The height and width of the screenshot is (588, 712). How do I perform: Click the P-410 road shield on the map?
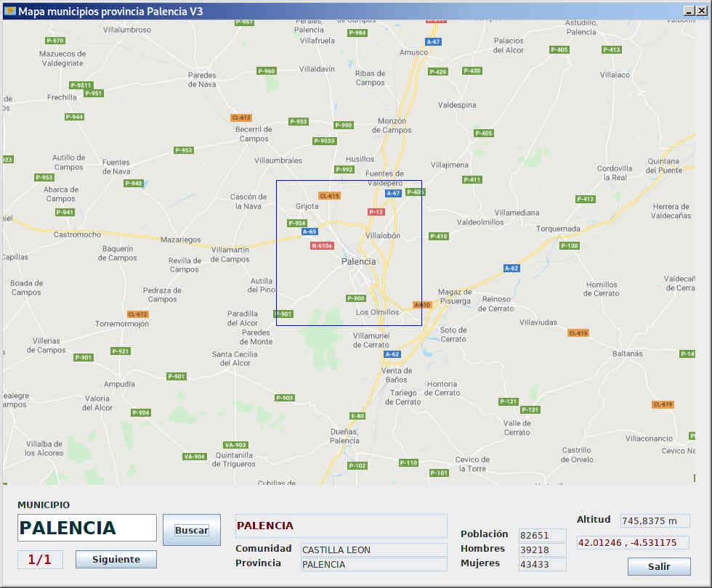click(x=439, y=236)
